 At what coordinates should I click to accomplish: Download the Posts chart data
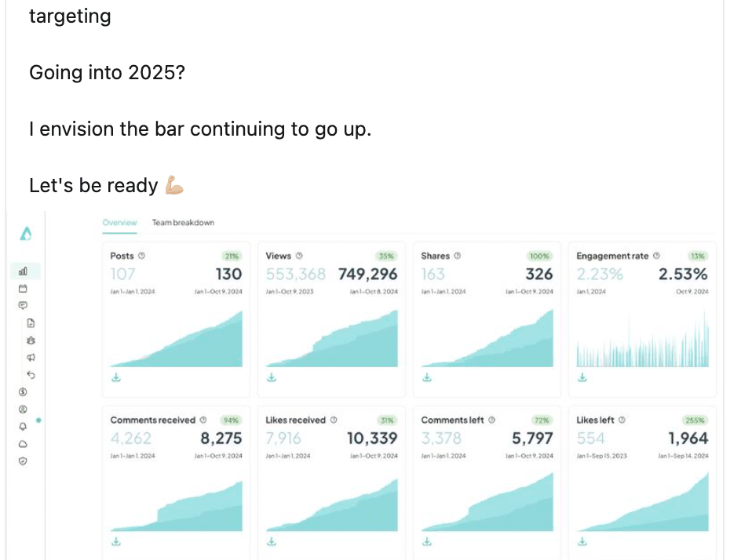[x=115, y=377]
